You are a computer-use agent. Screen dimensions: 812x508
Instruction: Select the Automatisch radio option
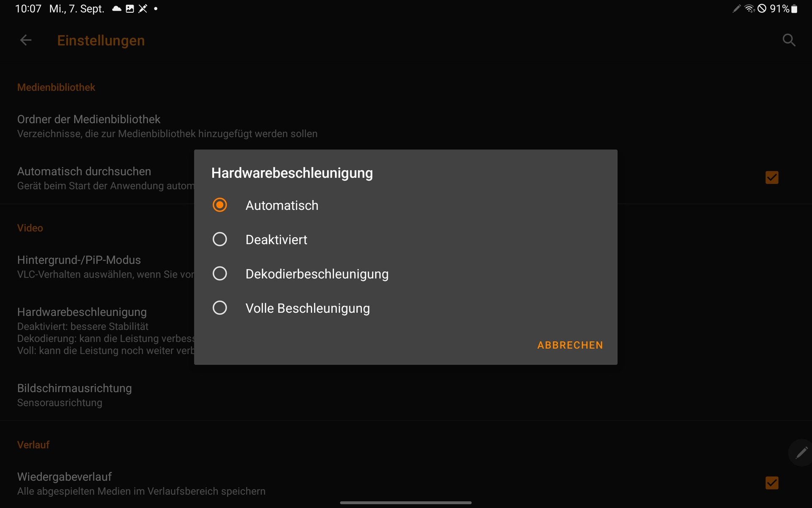tap(219, 205)
